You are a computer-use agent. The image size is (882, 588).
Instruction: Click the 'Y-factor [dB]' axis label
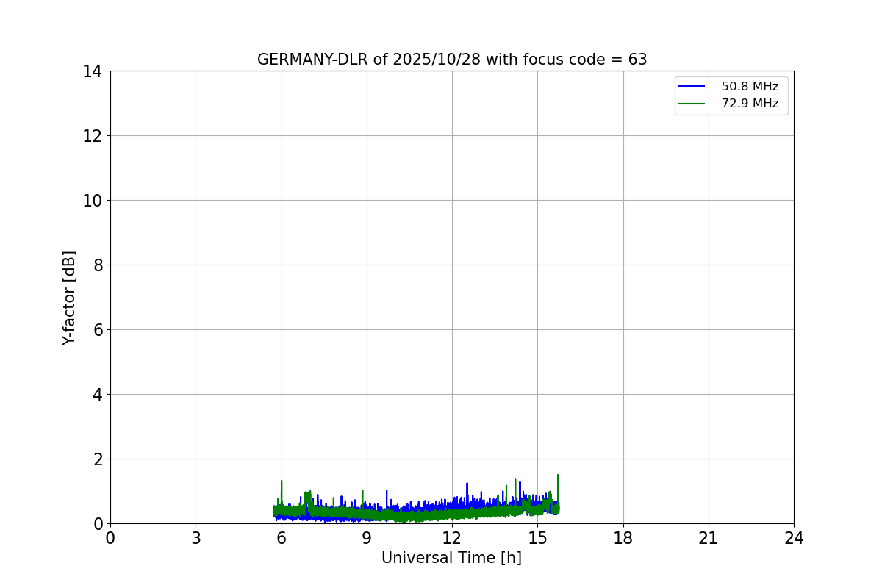pos(69,298)
